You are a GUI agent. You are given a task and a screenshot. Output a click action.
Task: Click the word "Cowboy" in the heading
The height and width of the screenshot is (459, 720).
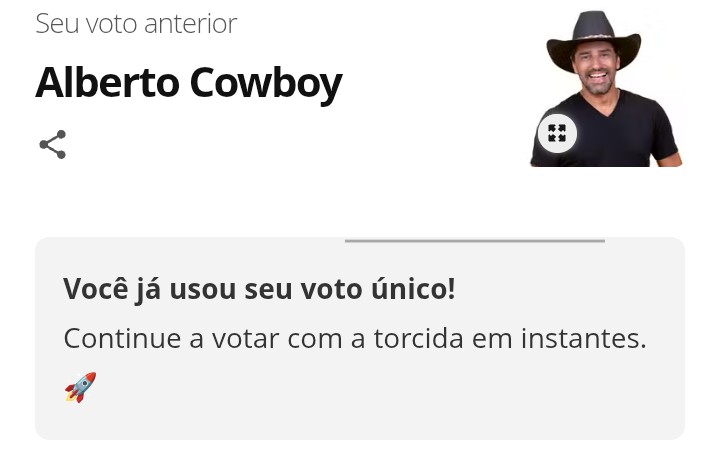265,84
